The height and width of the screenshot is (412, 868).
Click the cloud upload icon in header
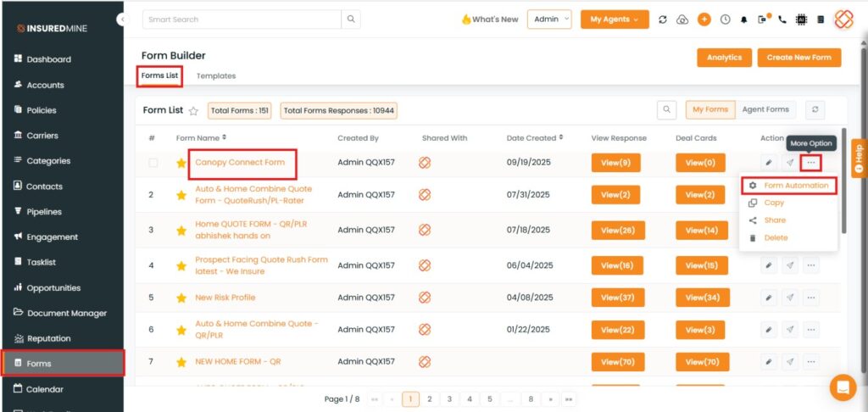pyautogui.click(x=682, y=19)
